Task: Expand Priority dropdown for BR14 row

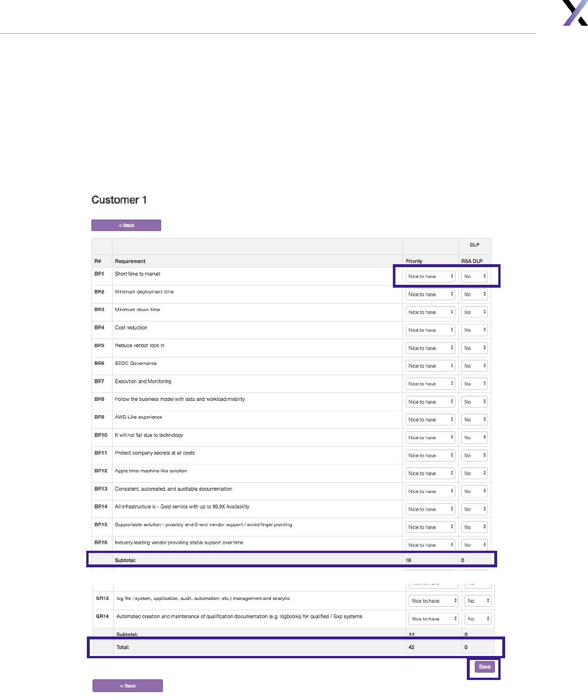Action: [430, 509]
